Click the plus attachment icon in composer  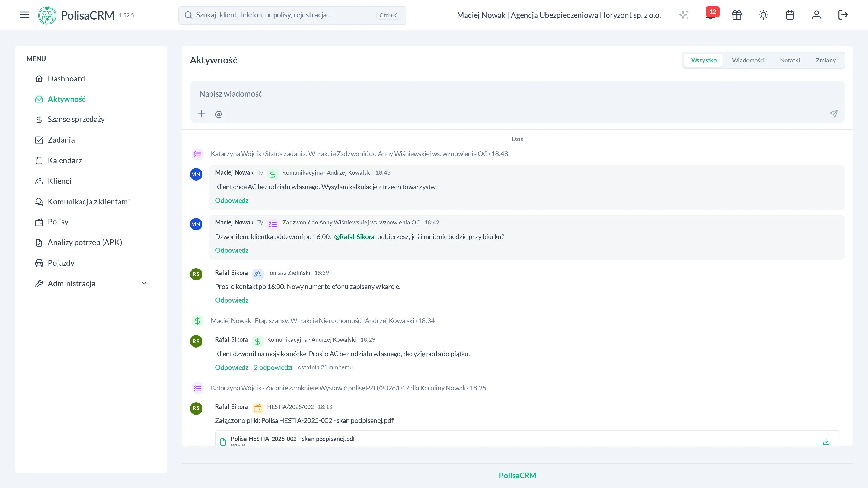[x=201, y=114]
